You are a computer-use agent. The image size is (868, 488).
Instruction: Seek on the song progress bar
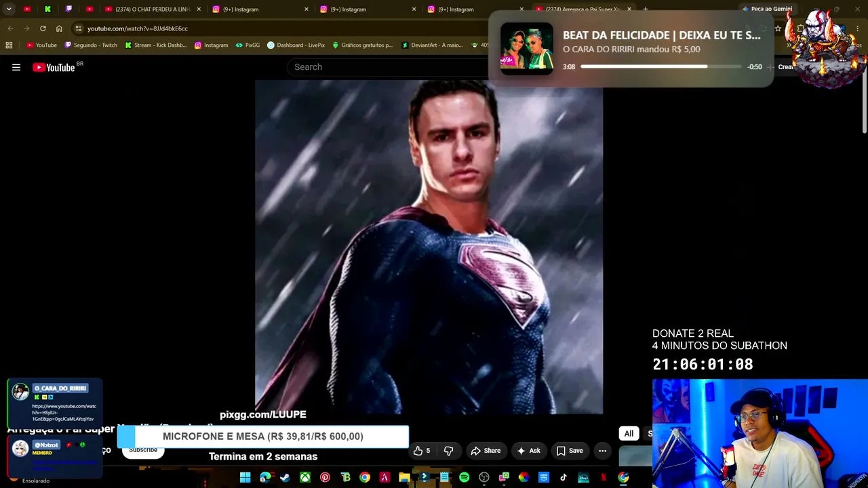click(660, 66)
